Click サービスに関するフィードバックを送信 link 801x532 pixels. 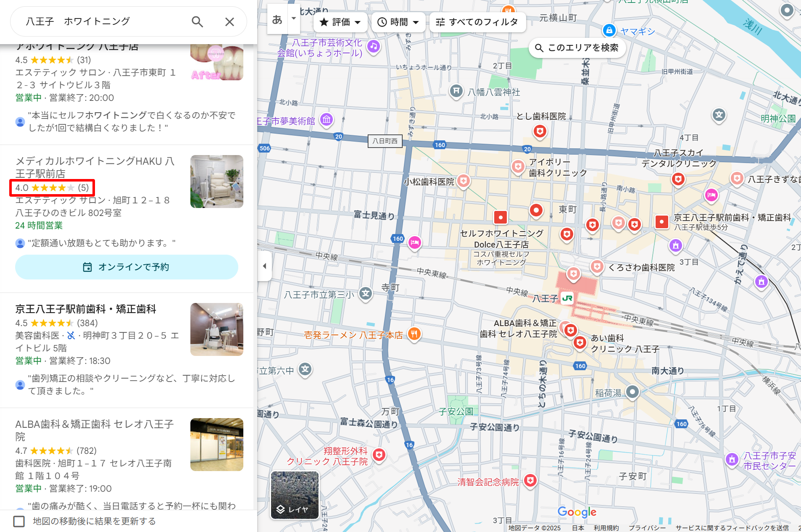coord(732,528)
